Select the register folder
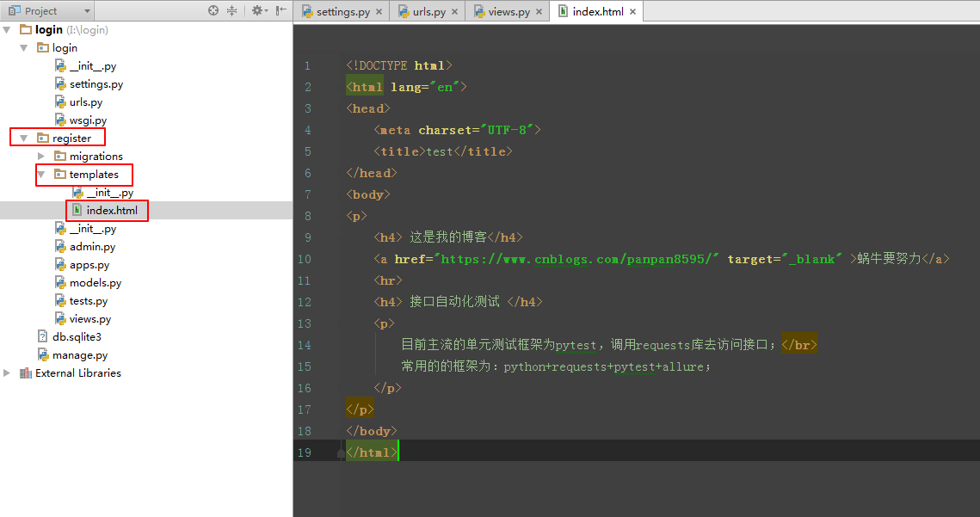Image resolution: width=980 pixels, height=517 pixels. click(x=64, y=138)
